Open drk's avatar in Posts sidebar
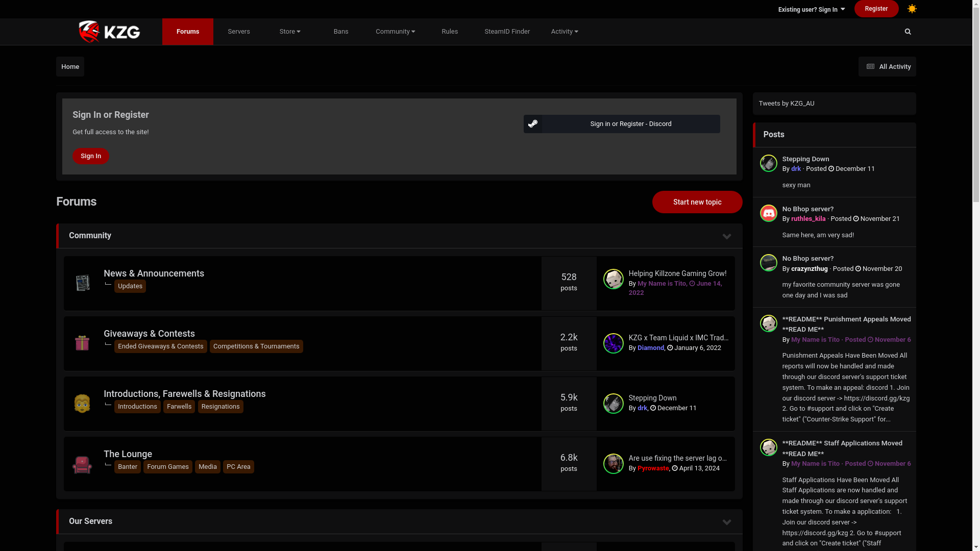Image resolution: width=980 pixels, height=551 pixels. point(769,163)
